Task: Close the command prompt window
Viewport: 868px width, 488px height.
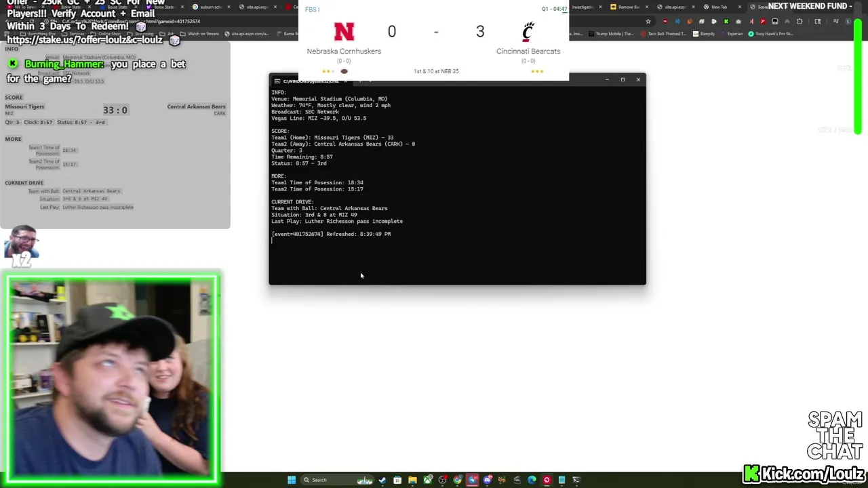Action: [638, 80]
